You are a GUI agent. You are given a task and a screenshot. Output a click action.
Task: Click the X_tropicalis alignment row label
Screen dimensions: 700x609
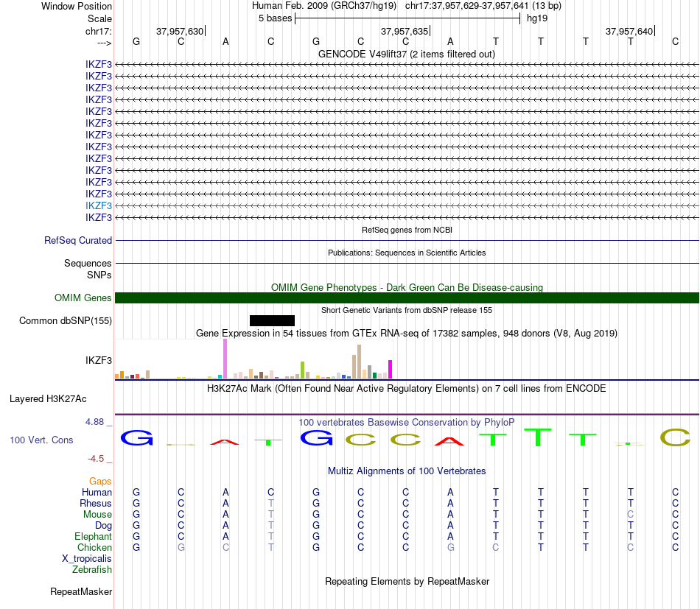(x=87, y=559)
